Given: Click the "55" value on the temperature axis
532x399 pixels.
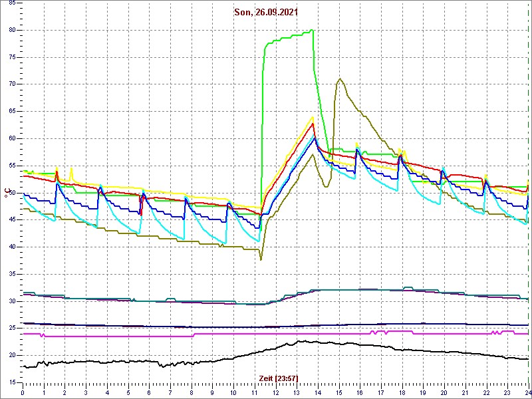Looking at the screenshot, I should pyautogui.click(x=11, y=166).
